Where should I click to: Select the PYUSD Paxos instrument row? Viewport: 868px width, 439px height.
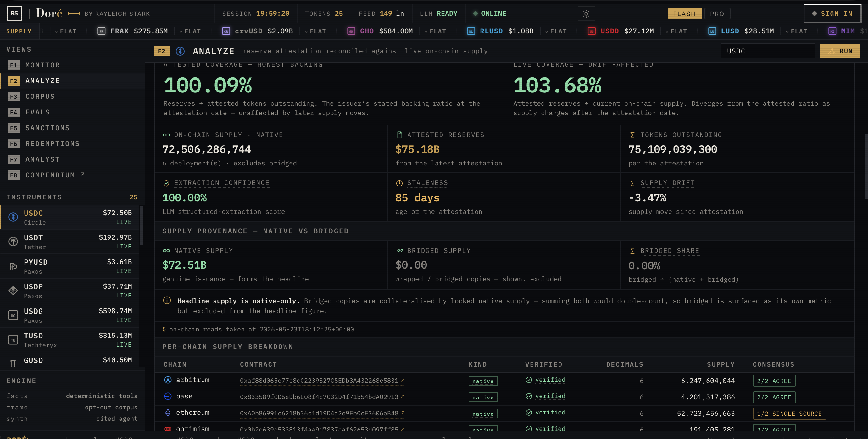click(x=70, y=266)
